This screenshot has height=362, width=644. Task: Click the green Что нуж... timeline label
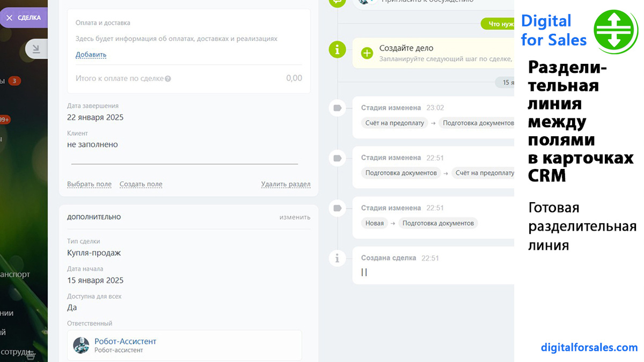[497, 24]
